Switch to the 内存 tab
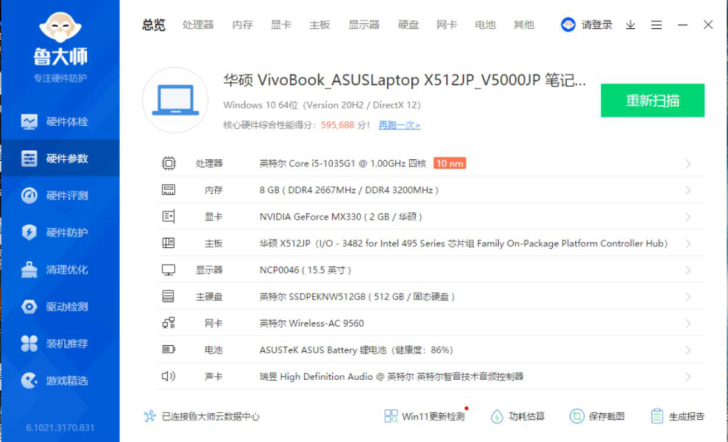 [242, 25]
